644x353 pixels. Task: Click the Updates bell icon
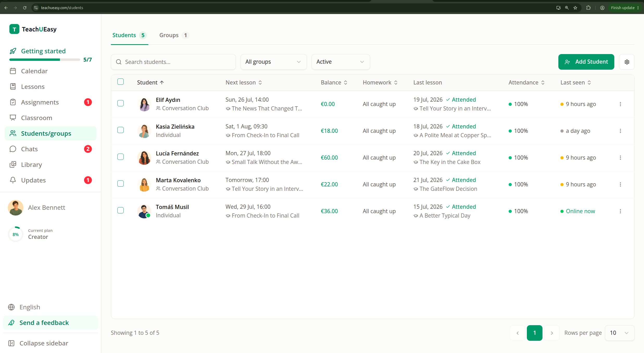point(13,180)
